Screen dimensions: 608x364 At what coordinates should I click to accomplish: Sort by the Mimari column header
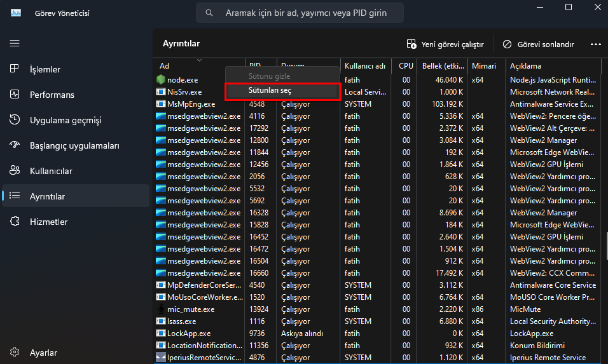pyautogui.click(x=487, y=66)
